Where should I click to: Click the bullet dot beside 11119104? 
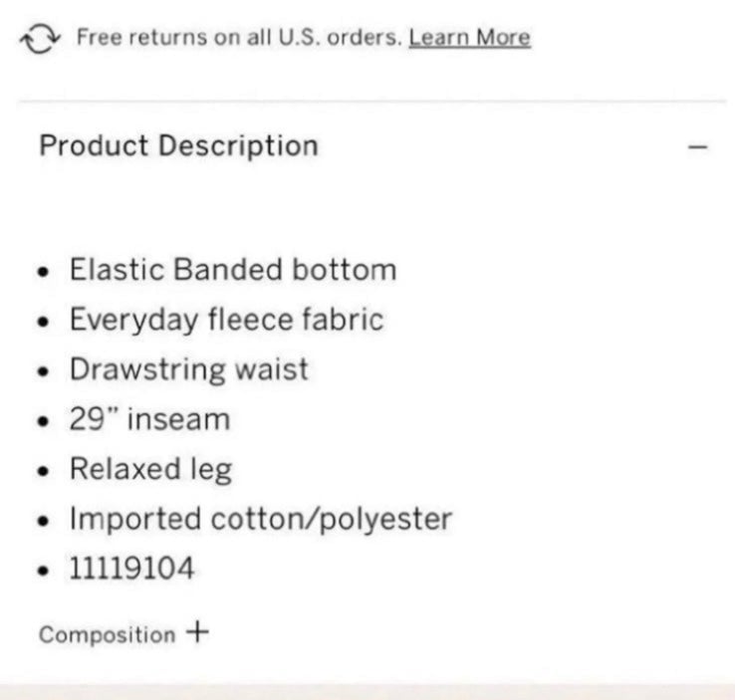coord(43,571)
